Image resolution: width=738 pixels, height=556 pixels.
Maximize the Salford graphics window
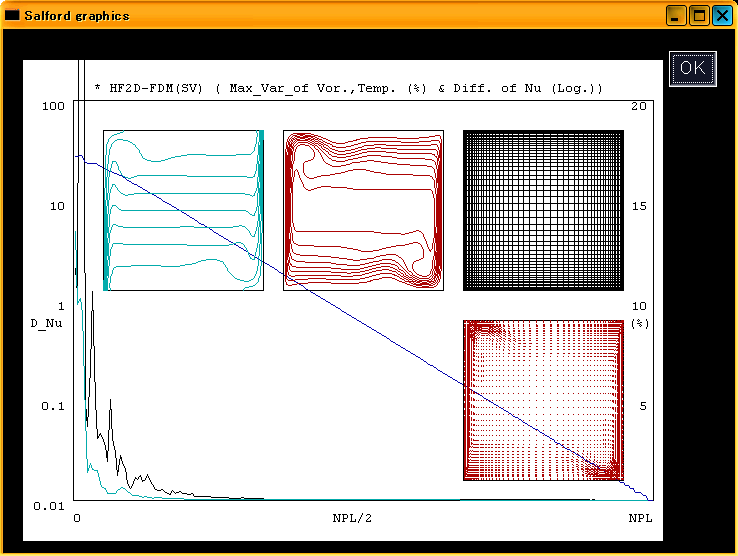[x=699, y=16]
